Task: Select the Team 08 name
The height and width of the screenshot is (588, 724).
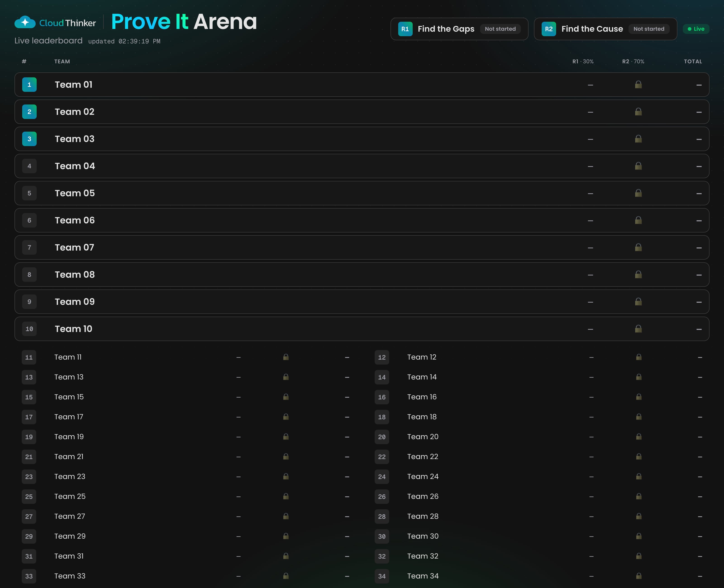Action: click(75, 274)
